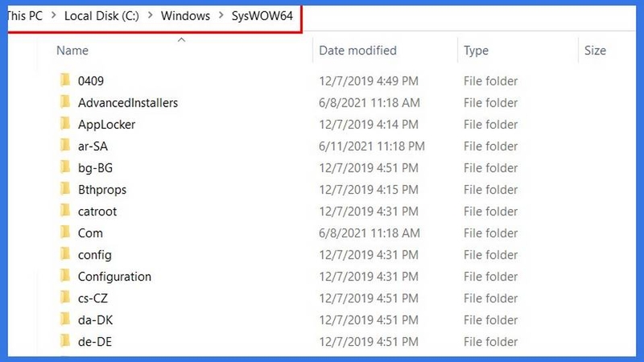Expand the chevron after Local Disk (C:)

click(x=151, y=15)
